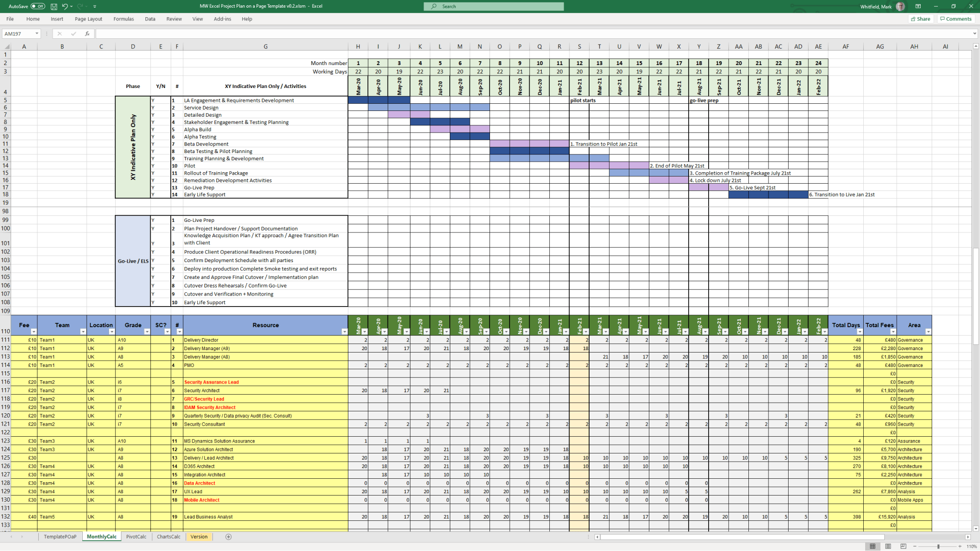Click inside the Search box at the top
This screenshot has width=980, height=551.
[494, 6]
